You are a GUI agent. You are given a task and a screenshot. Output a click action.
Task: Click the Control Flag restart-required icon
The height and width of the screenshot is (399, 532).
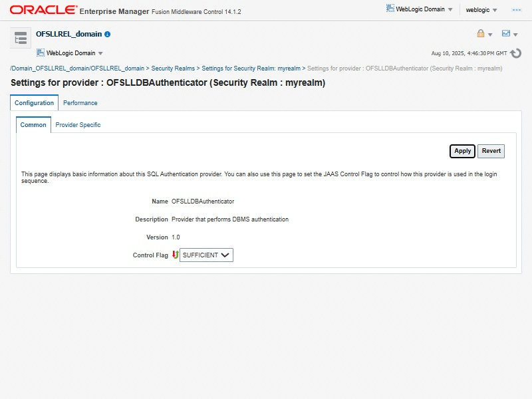pyautogui.click(x=175, y=255)
